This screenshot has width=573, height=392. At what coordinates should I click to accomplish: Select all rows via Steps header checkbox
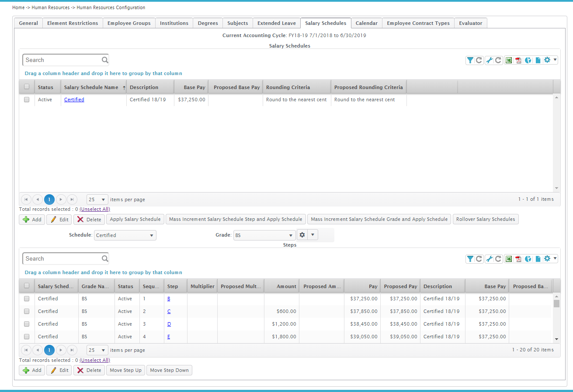point(27,286)
